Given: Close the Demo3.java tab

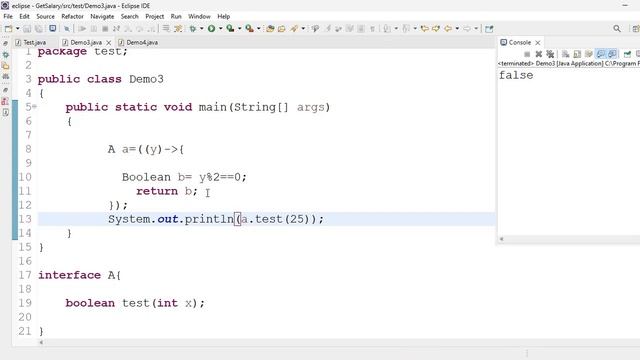Looking at the screenshot, I should click(x=109, y=42).
